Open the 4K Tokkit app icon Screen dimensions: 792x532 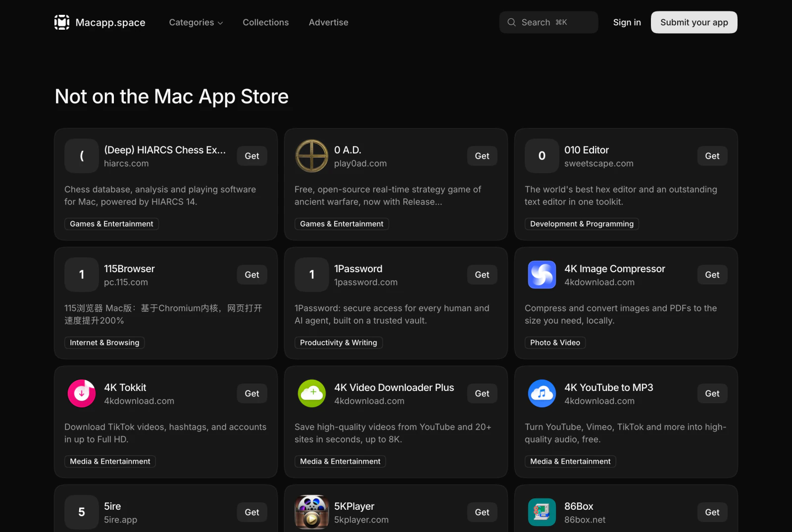tap(82, 393)
